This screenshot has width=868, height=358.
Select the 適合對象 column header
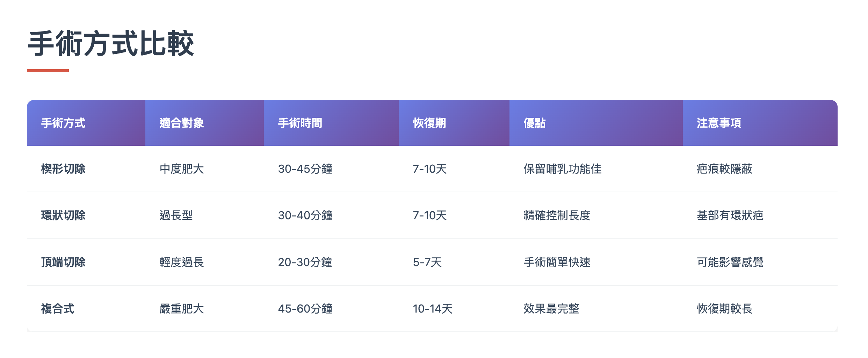tap(182, 123)
